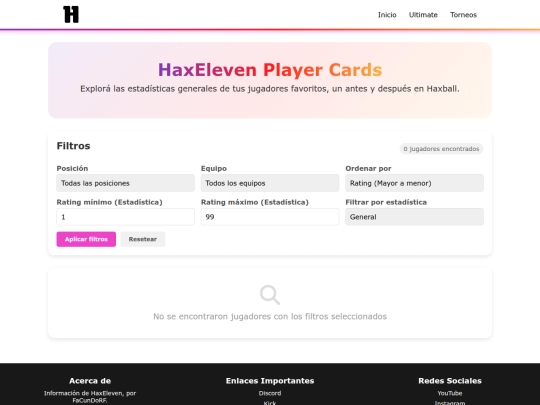
Task: Click the Enlaces Importantes footer heading
Action: click(x=270, y=381)
